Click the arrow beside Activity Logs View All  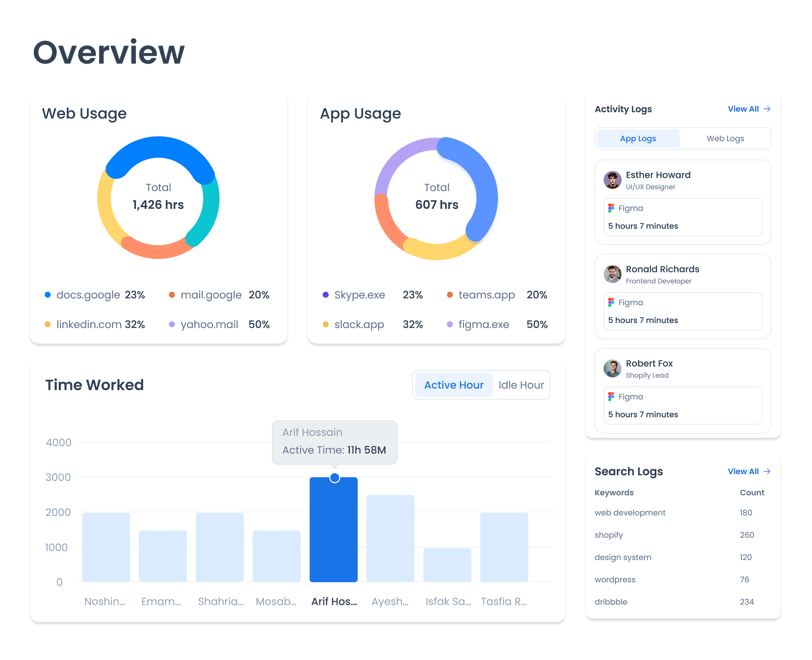pyautogui.click(x=767, y=109)
